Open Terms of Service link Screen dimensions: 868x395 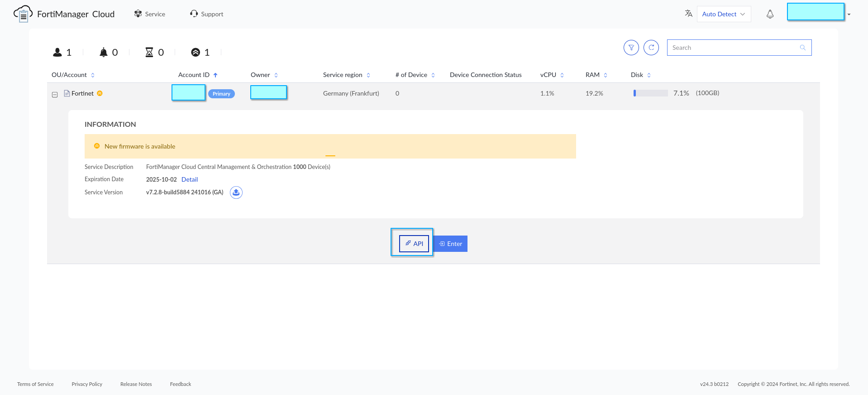pyautogui.click(x=35, y=384)
